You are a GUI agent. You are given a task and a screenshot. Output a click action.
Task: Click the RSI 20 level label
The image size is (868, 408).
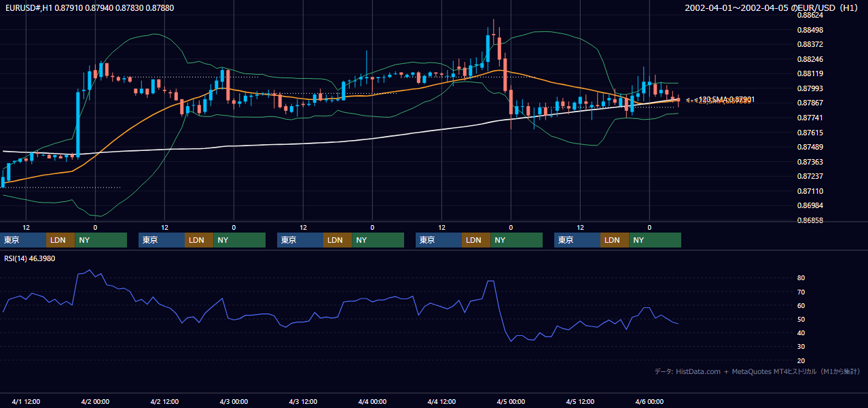click(x=801, y=360)
